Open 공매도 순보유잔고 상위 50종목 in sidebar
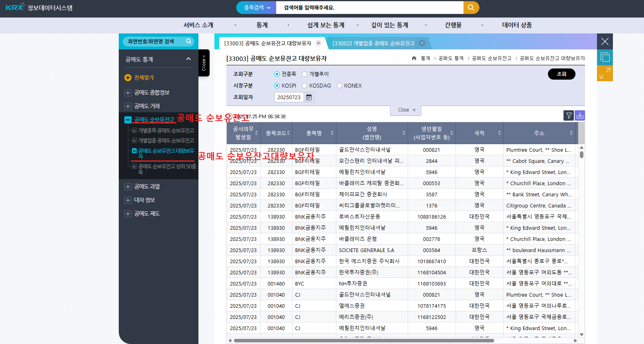This screenshot has height=344, width=644. coord(167,169)
